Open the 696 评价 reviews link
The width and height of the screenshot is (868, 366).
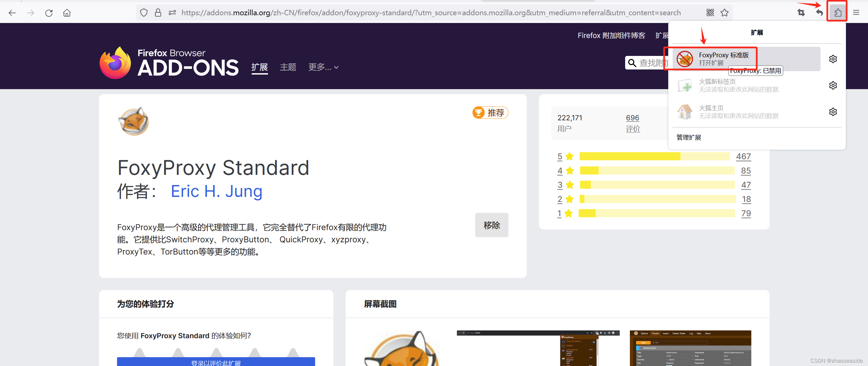click(633, 123)
